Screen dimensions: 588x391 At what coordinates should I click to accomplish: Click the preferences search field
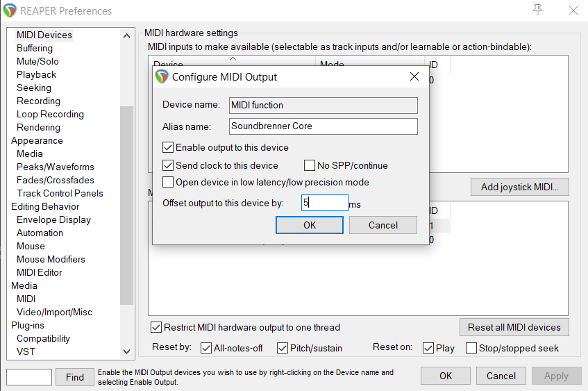click(x=29, y=377)
